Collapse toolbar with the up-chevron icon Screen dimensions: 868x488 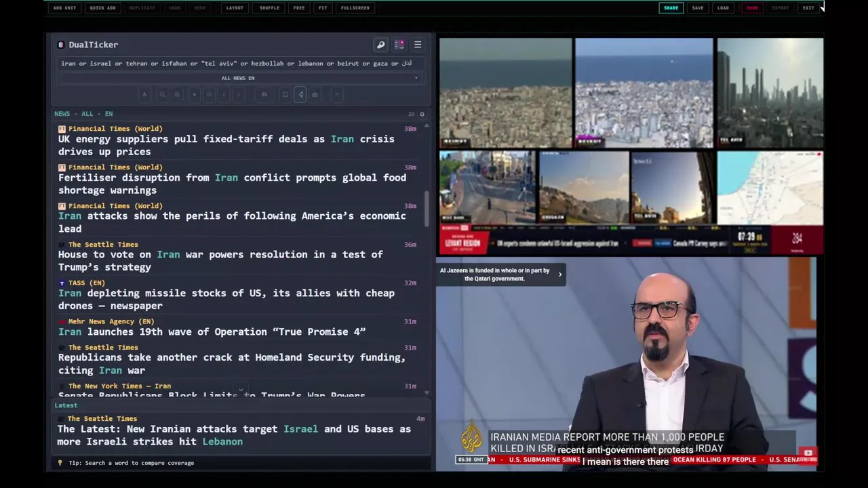337,95
